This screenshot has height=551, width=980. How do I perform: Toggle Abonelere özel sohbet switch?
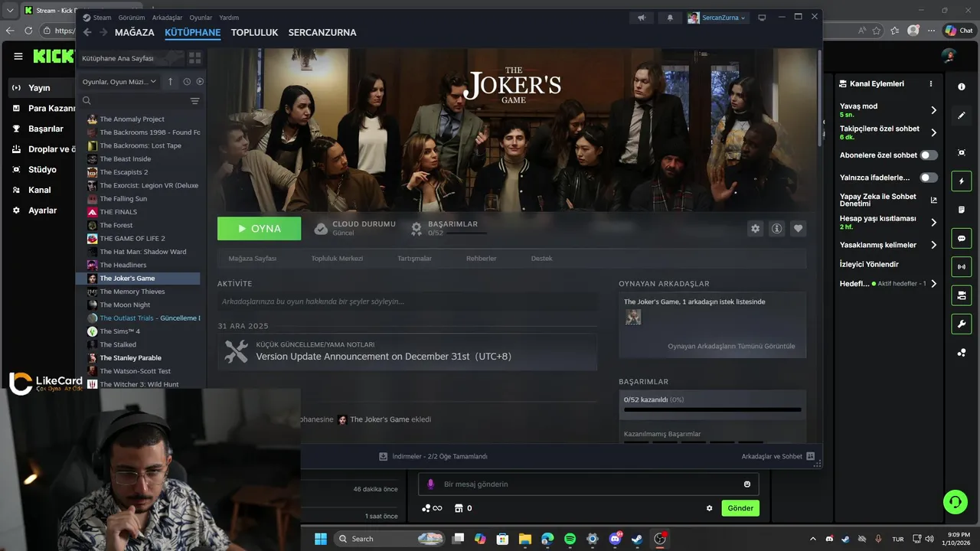pos(929,155)
